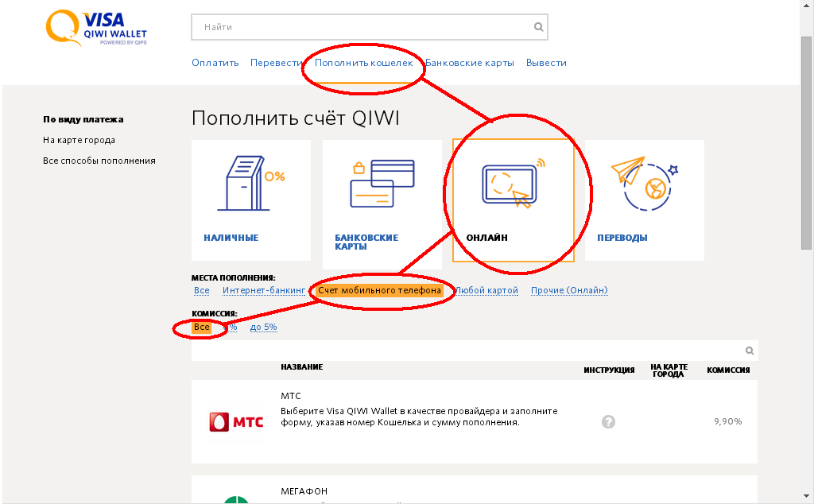This screenshot has width=814, height=504.
Task: Filter places by Интернет-банкинг
Action: pos(264,291)
